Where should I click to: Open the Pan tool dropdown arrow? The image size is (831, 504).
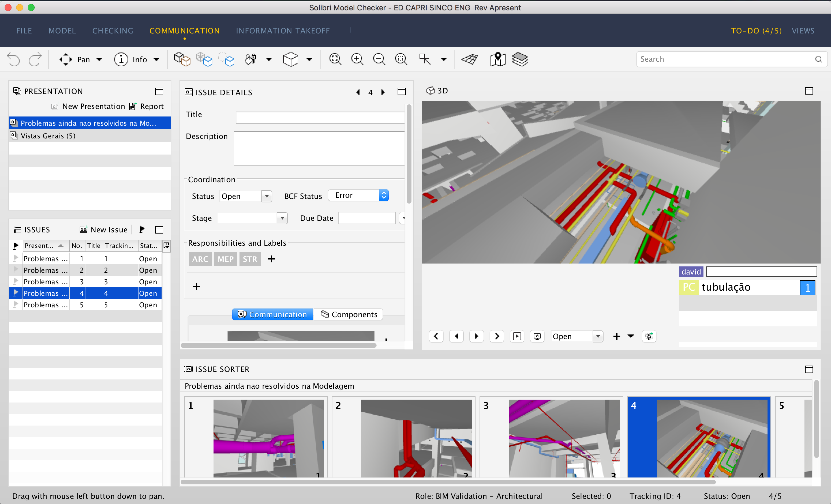(99, 59)
